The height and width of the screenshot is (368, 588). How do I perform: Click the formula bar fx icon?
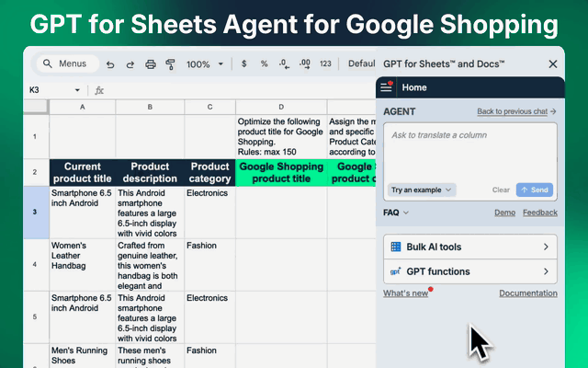[x=99, y=90]
